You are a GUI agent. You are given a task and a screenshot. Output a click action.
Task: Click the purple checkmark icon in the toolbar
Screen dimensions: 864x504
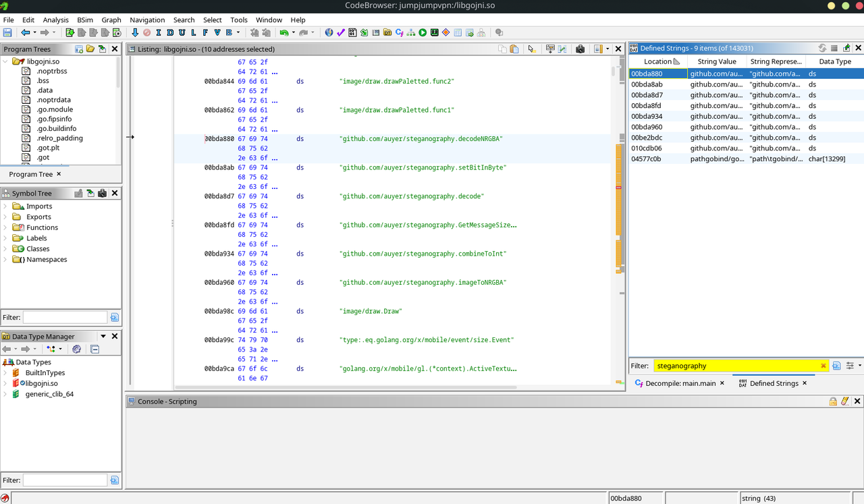pyautogui.click(x=341, y=32)
